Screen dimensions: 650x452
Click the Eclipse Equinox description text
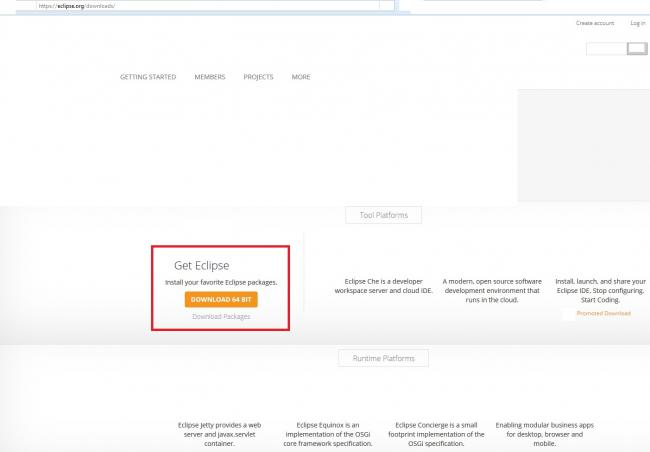click(x=328, y=434)
